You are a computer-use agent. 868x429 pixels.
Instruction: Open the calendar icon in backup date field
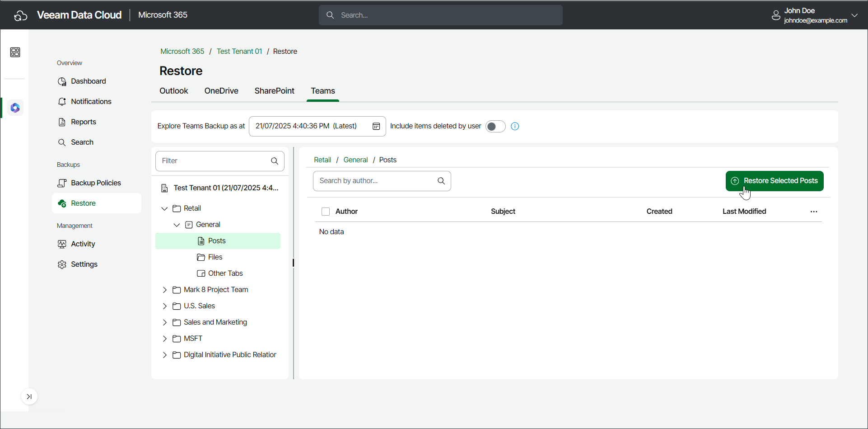[376, 126]
